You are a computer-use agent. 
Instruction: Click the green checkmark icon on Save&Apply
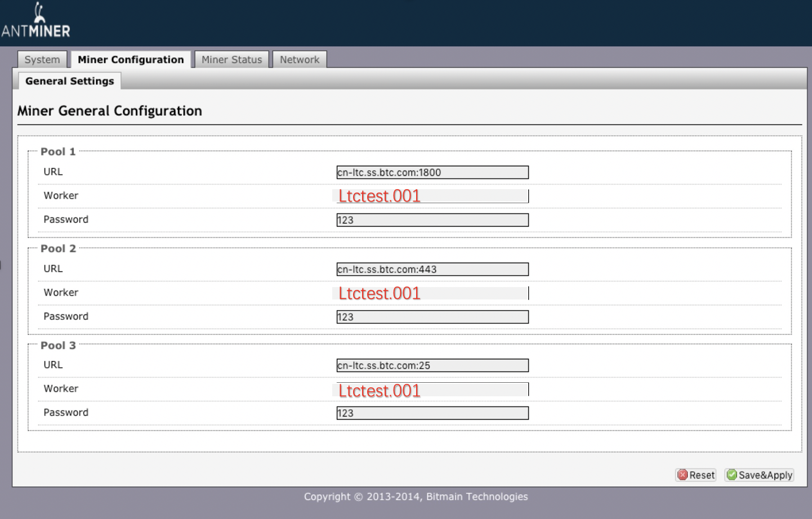pos(731,475)
